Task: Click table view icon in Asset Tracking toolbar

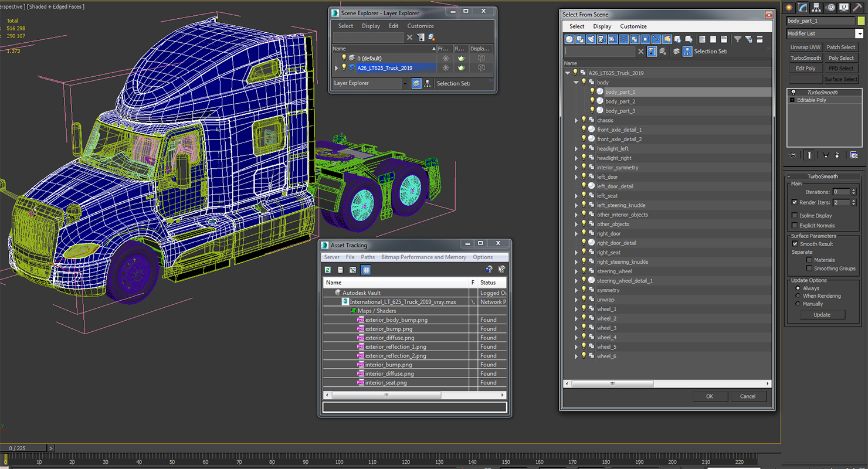Action: (x=366, y=270)
